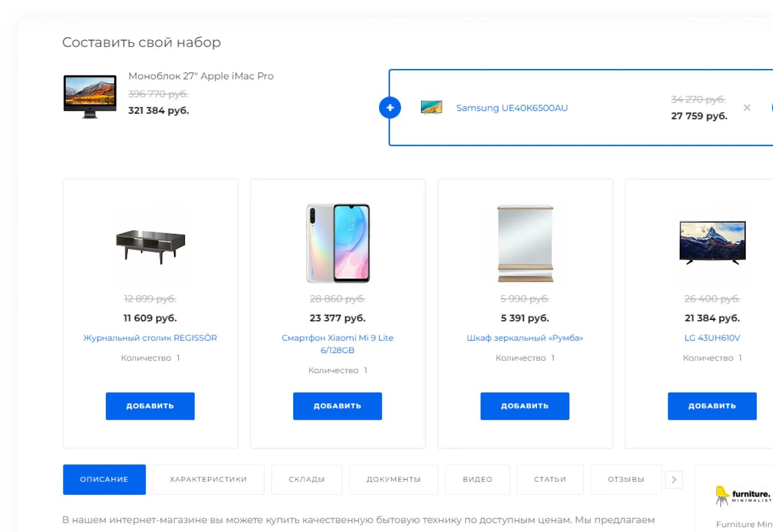Add Xiaomi Mi 9 Lite to set

tap(338, 406)
